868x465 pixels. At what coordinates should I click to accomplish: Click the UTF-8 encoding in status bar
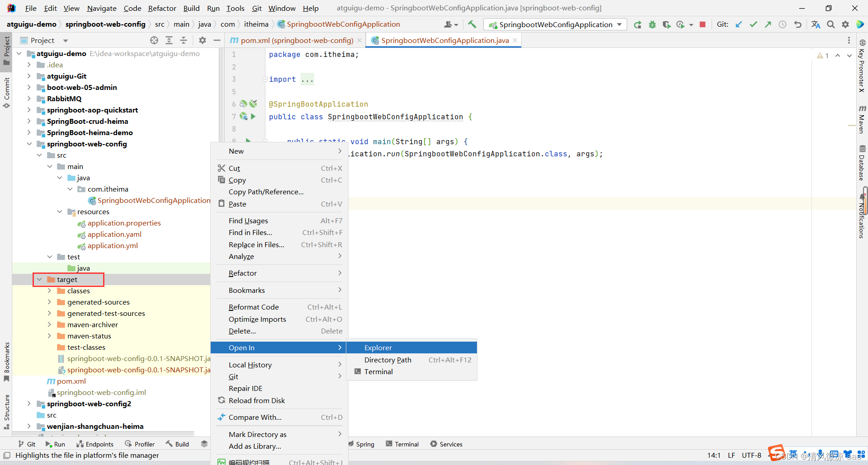[751, 455]
